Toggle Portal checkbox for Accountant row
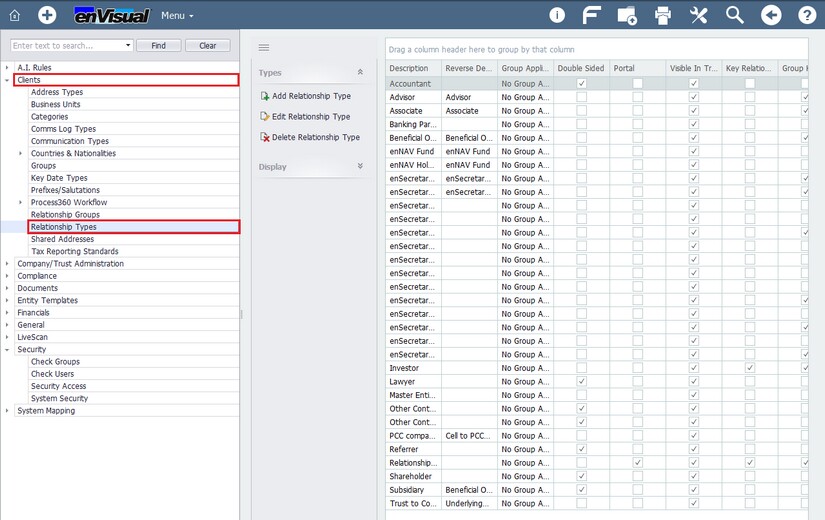 637,83
